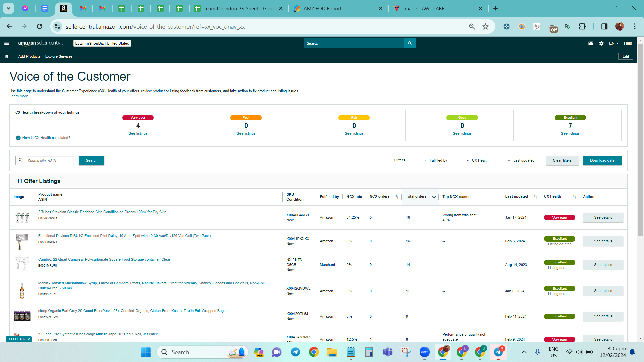Open the Windows Start menu
644x362 pixels.
pos(146,352)
